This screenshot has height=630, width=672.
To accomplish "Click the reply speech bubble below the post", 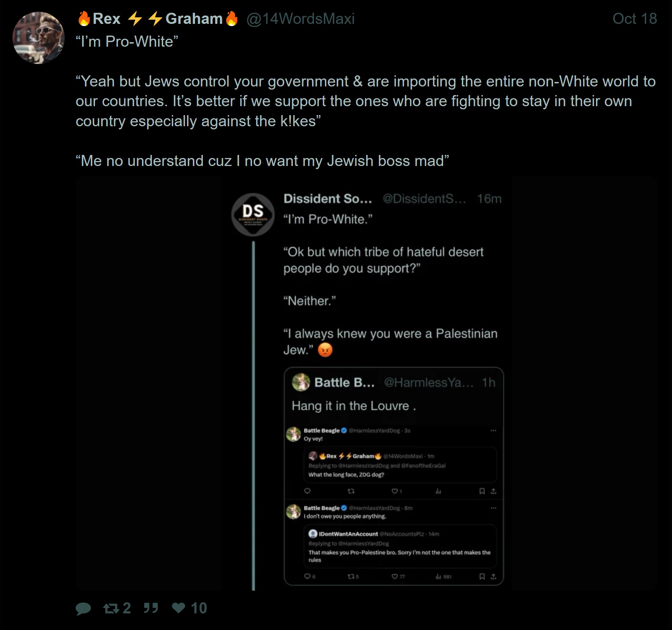I will [x=83, y=609].
